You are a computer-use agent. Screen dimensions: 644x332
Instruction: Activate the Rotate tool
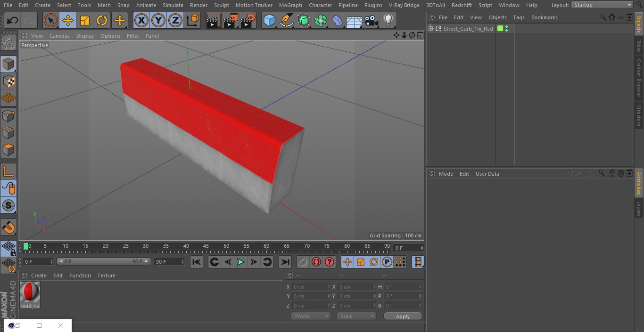[x=102, y=21]
